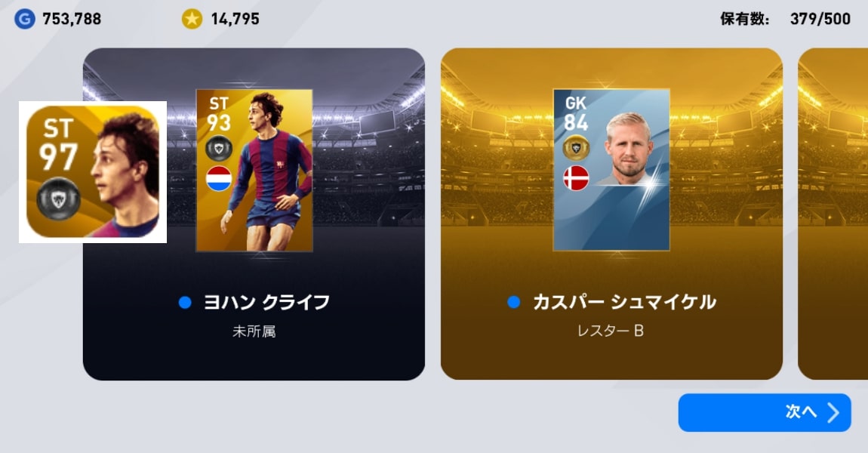Tap the 753,788 GP balance
This screenshot has width=868, height=453.
[x=72, y=19]
